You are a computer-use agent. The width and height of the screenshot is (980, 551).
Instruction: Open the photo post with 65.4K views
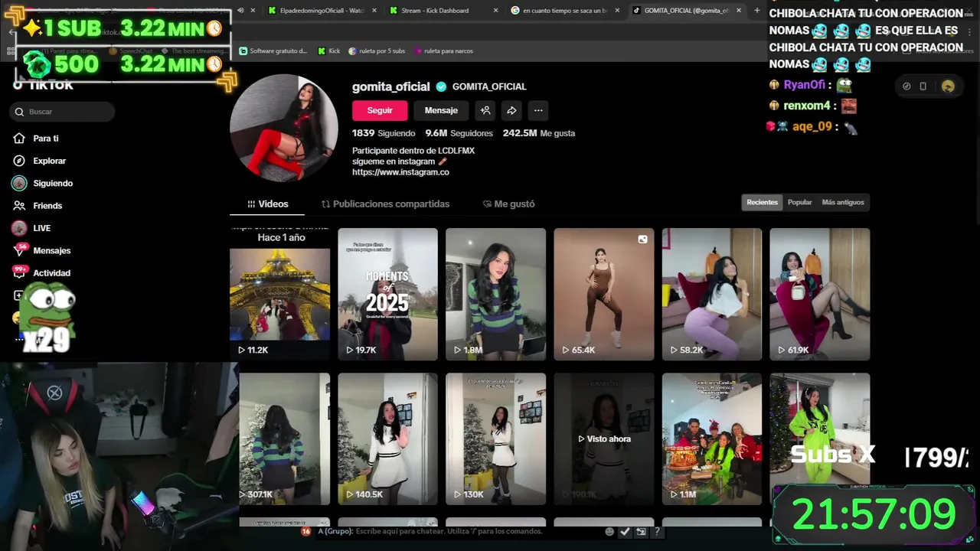tap(604, 294)
